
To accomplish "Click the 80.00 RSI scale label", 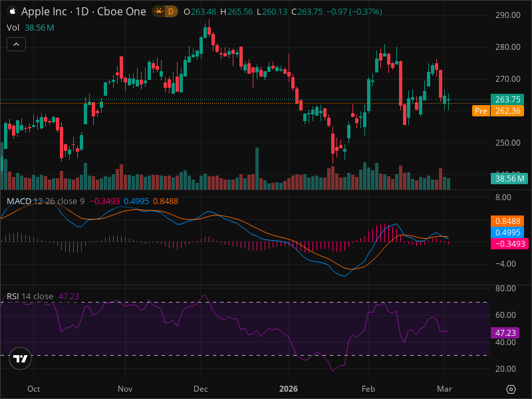I will point(505,289).
